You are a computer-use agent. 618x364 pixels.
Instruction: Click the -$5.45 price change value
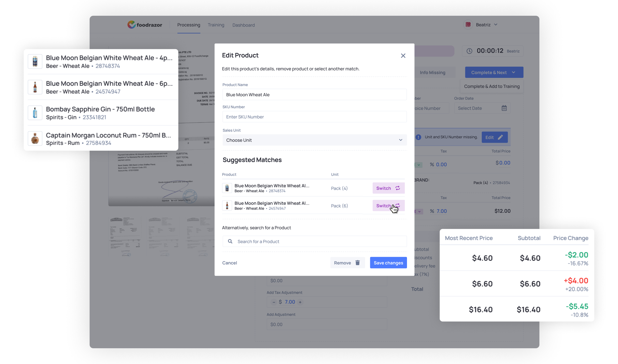pos(577,306)
